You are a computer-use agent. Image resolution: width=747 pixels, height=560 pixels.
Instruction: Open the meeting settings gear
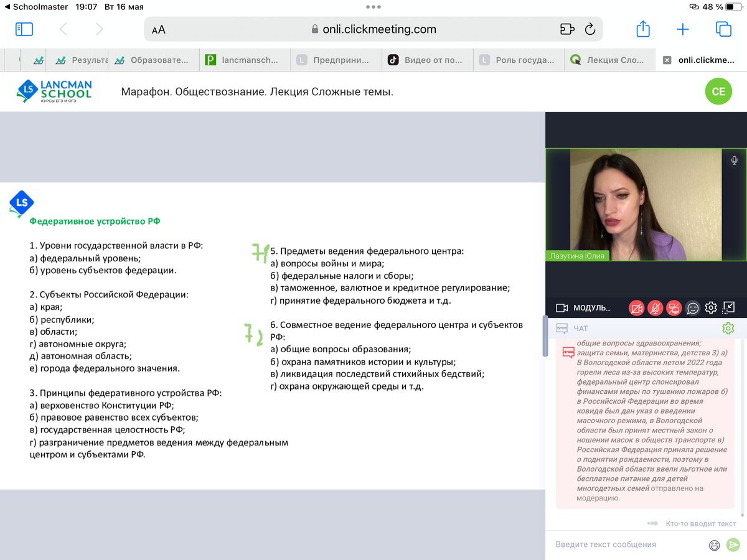pyautogui.click(x=710, y=308)
